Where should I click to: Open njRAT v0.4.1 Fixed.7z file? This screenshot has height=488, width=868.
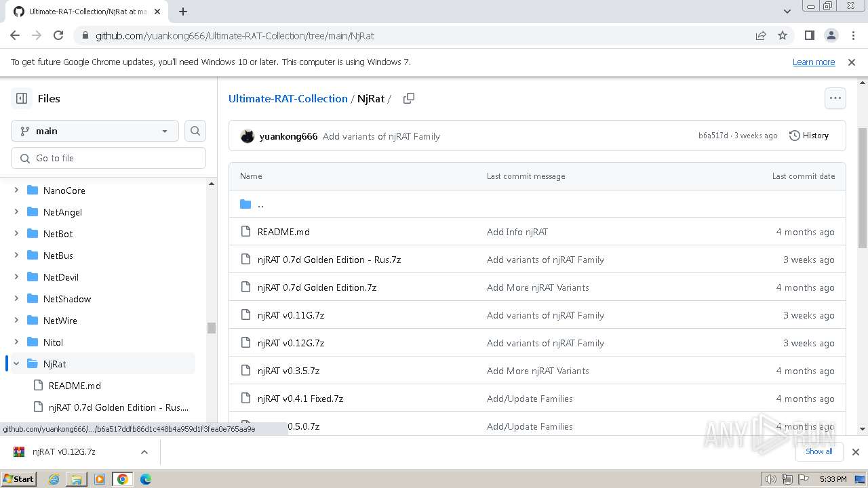tap(300, 399)
